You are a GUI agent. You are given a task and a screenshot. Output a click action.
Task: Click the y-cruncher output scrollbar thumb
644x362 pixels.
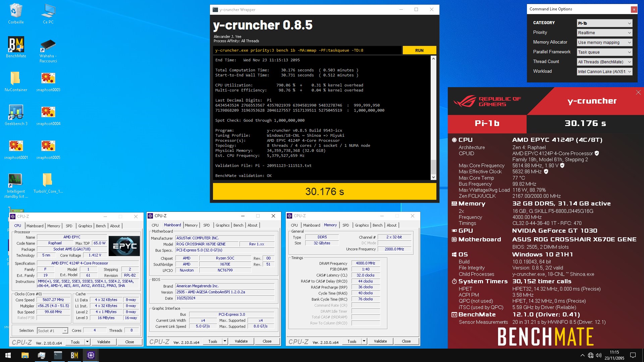pos(433,167)
